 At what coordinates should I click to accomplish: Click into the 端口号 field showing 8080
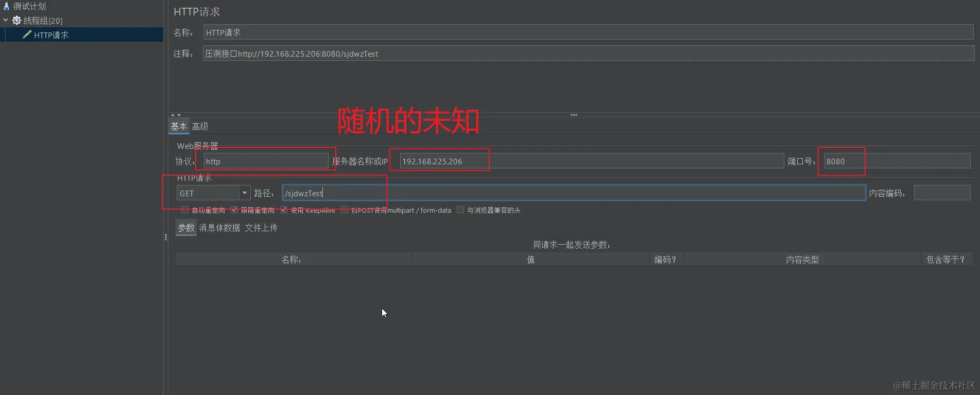click(897, 161)
